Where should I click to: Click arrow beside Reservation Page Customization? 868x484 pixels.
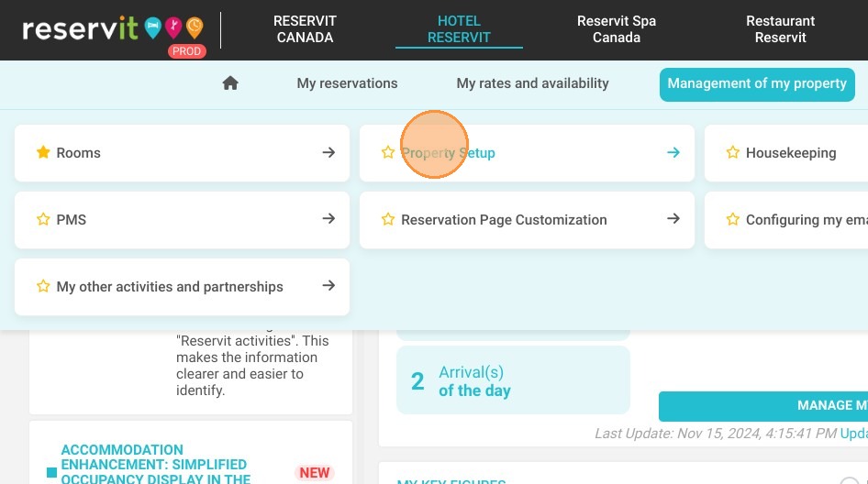673,218
